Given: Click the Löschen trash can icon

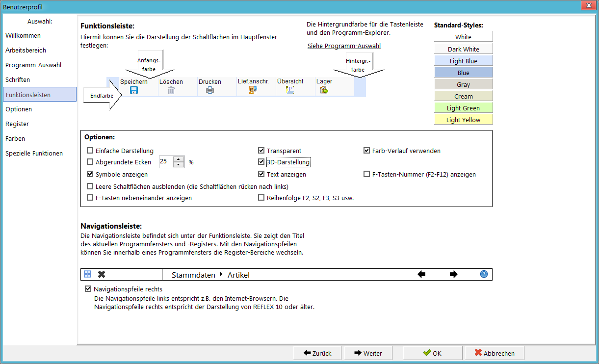Looking at the screenshot, I should tap(171, 90).
